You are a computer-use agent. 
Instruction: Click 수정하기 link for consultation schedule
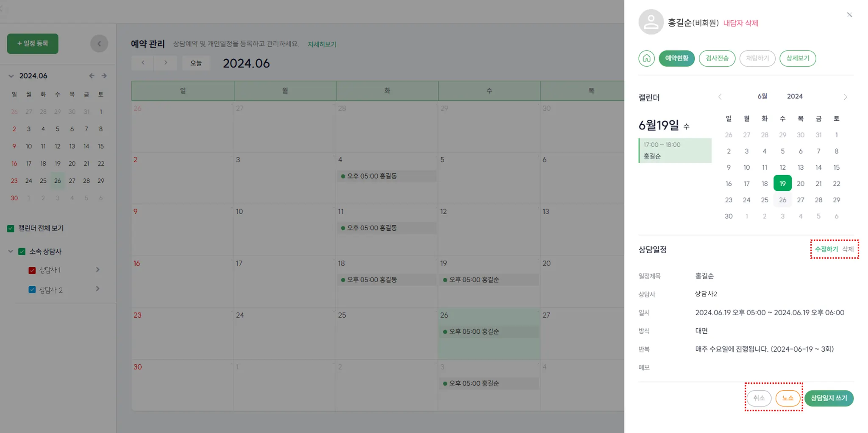(826, 249)
